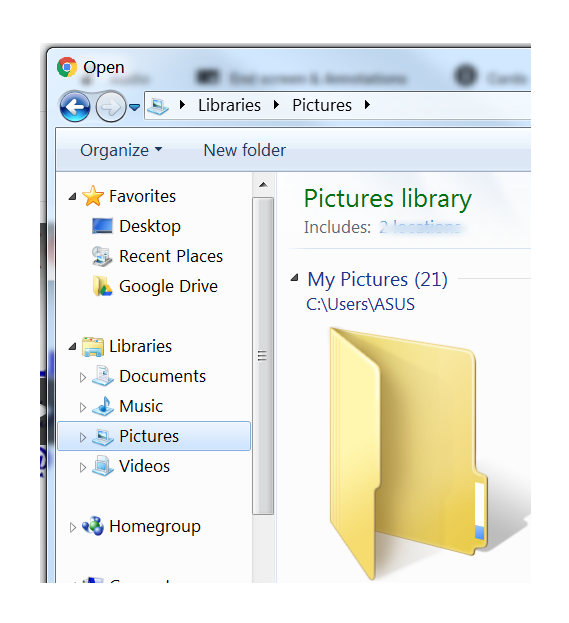The width and height of the screenshot is (569, 623).
Task: Click the navigation pane scrollbar thumb
Action: tap(263, 356)
